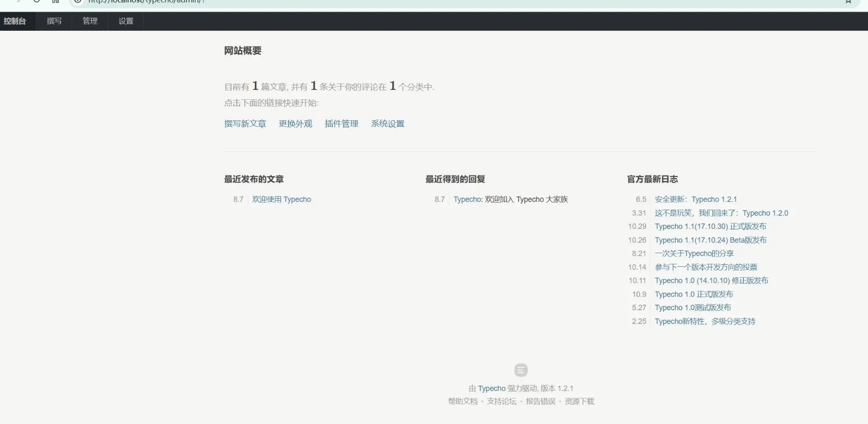Open the post 欢迎使用 Typecho
Screen dimensions: 868x424
click(282, 200)
